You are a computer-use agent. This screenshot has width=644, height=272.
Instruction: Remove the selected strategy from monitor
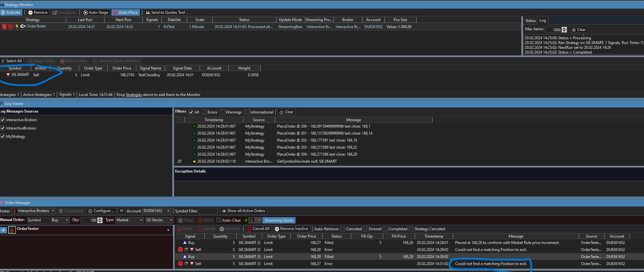(38, 12)
